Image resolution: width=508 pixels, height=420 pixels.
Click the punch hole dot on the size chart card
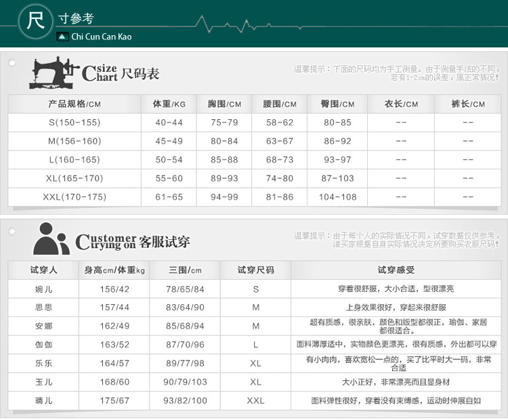pyautogui.click(x=12, y=62)
